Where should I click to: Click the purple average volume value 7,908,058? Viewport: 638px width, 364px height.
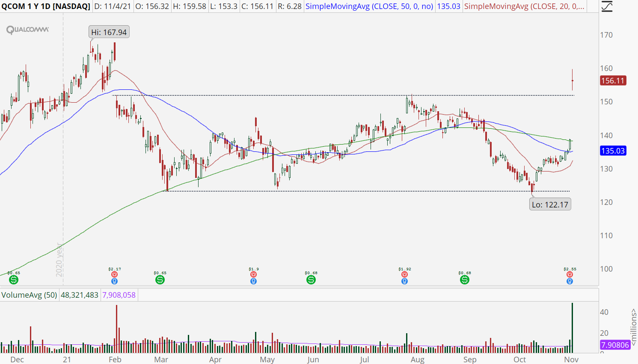point(119,295)
